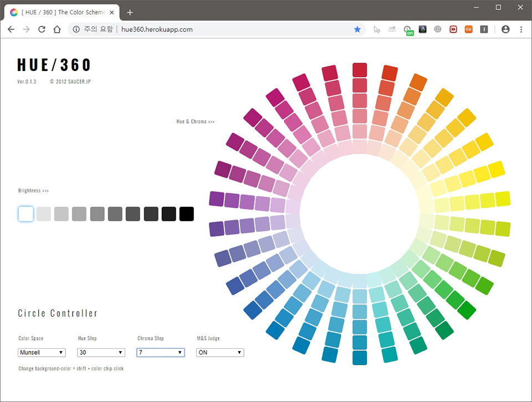This screenshot has height=402, width=532.
Task: Minimize the Chrome window
Action: point(477,7)
